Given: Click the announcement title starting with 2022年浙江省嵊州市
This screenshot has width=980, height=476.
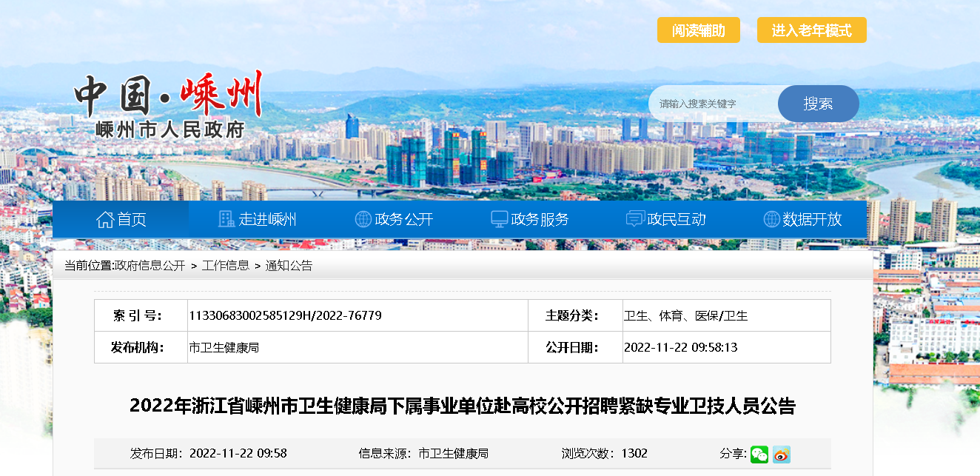Looking at the screenshot, I should click(463, 406).
